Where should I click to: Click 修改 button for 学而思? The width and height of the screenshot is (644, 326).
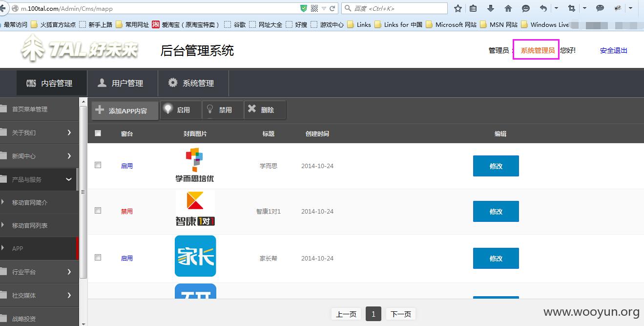496,166
